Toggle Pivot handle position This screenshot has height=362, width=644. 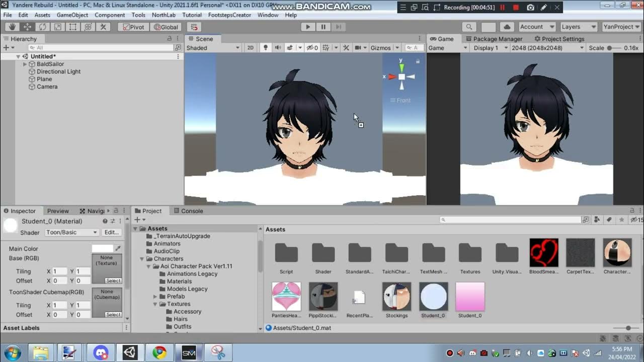pyautogui.click(x=133, y=27)
